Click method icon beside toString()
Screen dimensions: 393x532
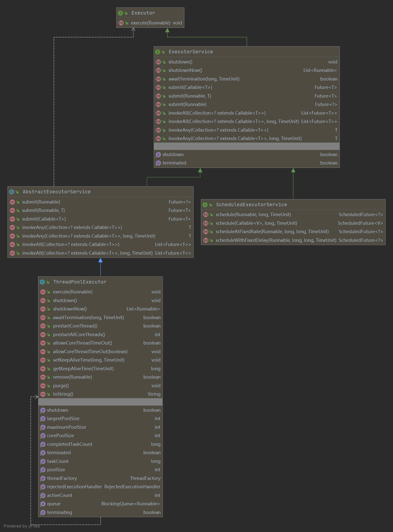(x=43, y=394)
